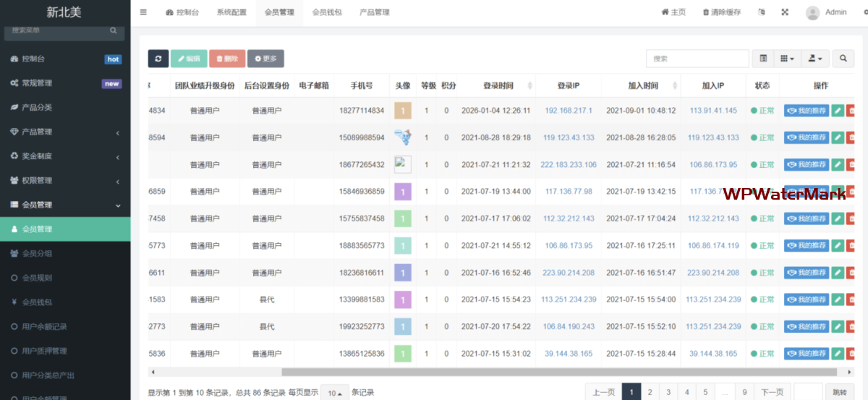Click sidebar menu search magnifier icon
This screenshot has height=400, width=868.
coord(114,31)
